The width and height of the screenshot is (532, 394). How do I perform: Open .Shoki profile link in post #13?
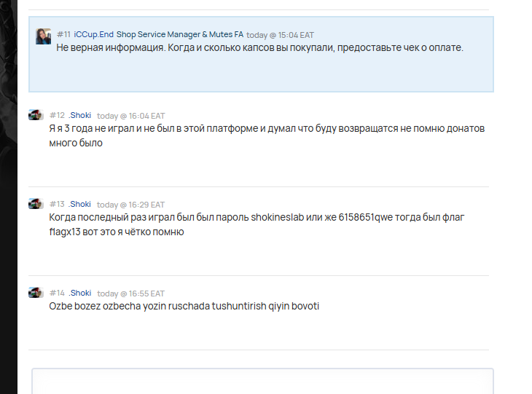coord(80,204)
